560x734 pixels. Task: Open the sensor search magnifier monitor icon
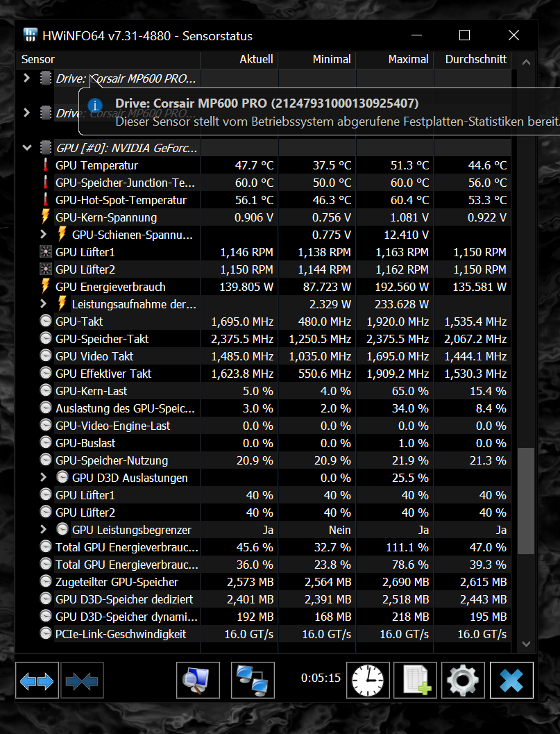pos(198,681)
